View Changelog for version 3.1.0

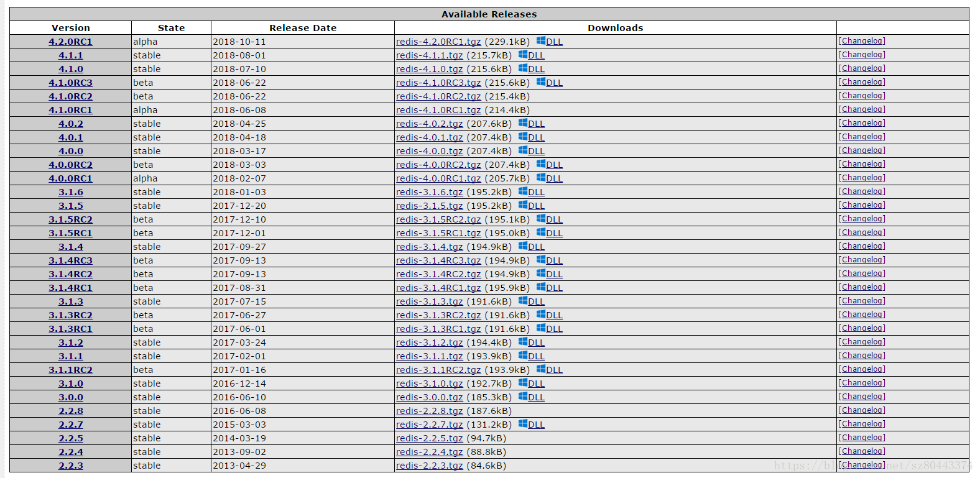click(862, 383)
